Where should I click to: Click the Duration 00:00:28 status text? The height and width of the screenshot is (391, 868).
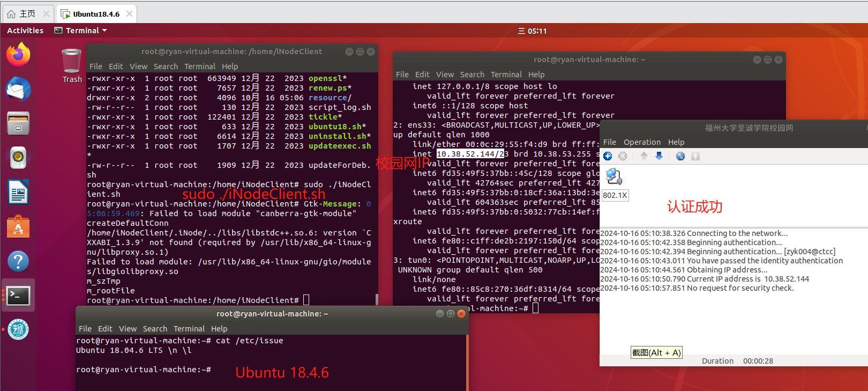[737, 361]
